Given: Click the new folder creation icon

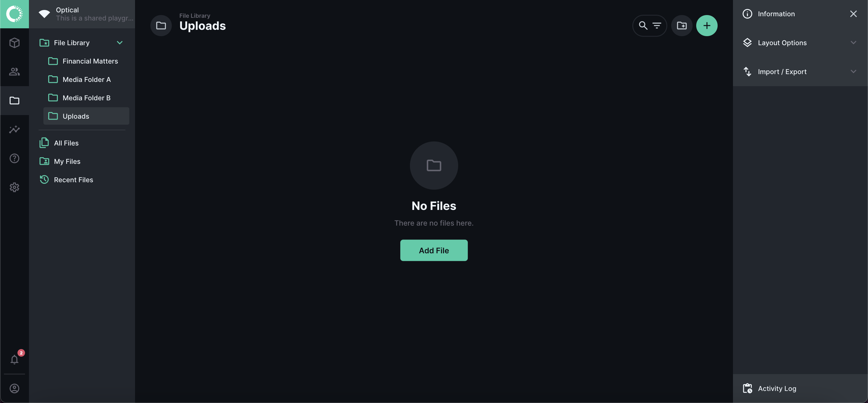Looking at the screenshot, I should coord(681,26).
